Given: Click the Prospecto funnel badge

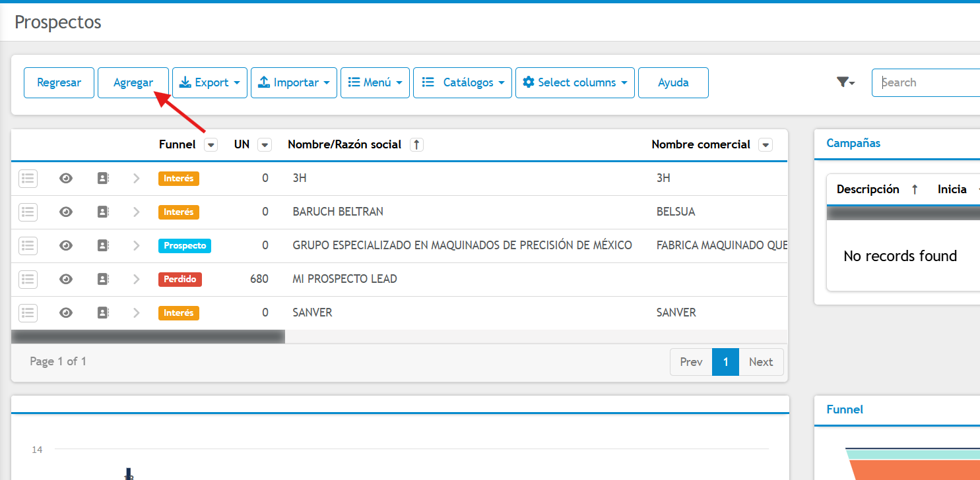Looking at the screenshot, I should 185,245.
